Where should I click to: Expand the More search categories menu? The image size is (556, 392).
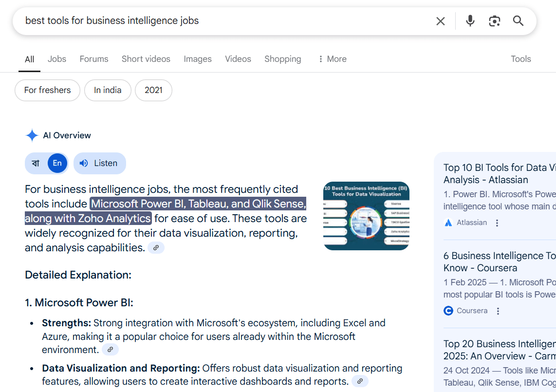pyautogui.click(x=332, y=59)
